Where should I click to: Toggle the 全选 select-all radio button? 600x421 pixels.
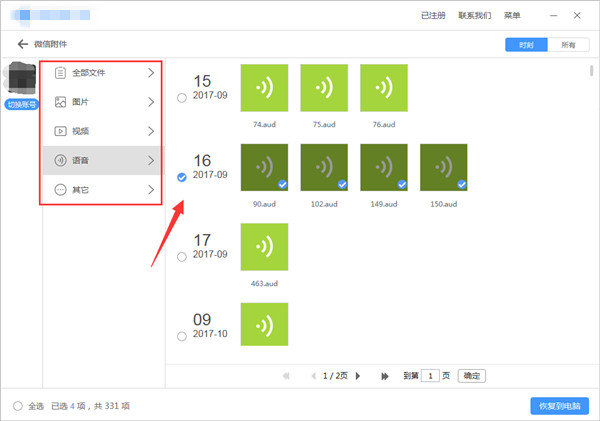pyautogui.click(x=18, y=406)
